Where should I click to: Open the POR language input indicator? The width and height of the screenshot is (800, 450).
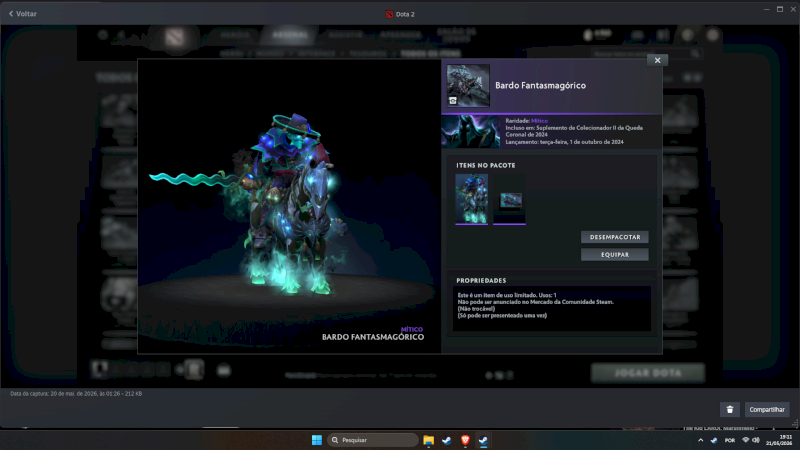coord(730,440)
